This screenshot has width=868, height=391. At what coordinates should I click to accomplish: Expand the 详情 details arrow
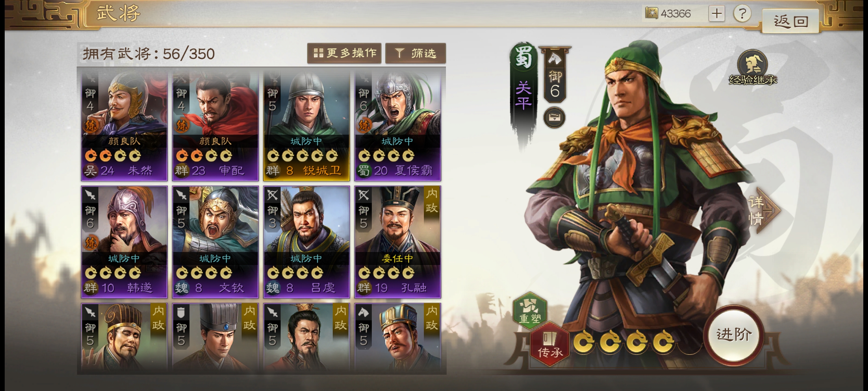[x=763, y=211]
